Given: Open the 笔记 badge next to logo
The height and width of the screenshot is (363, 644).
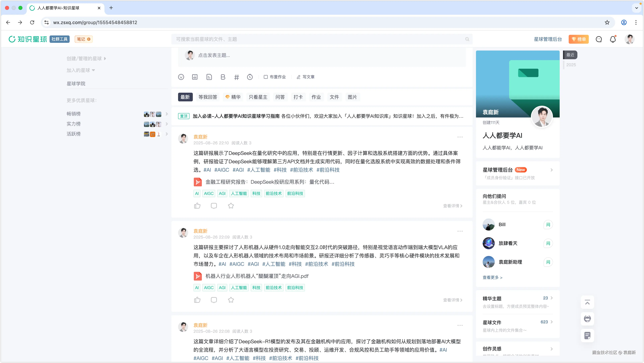Looking at the screenshot, I should [x=84, y=39].
